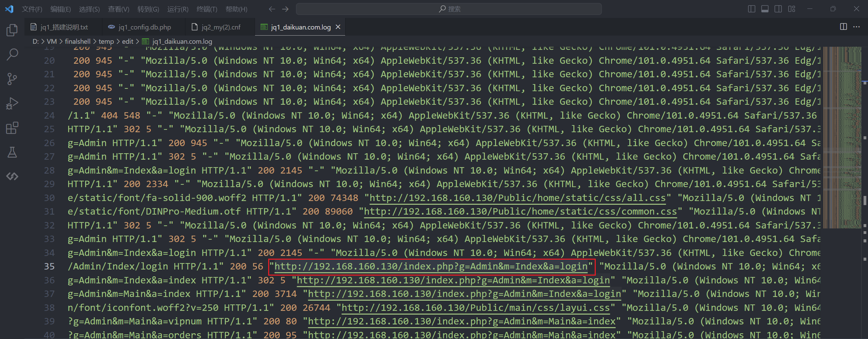
Task: Select the jq1_daikuan.com.log tab
Action: pyautogui.click(x=300, y=27)
